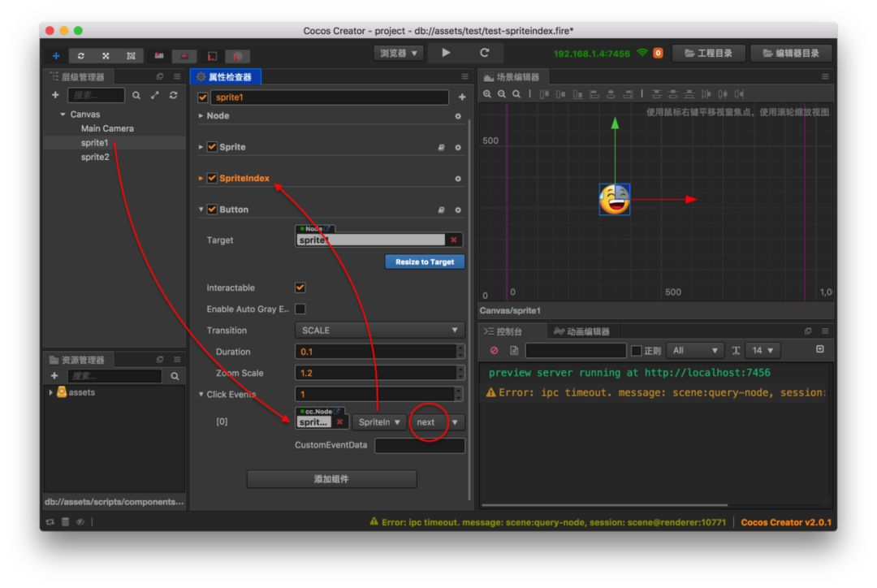Select the 控制台 console tab
Viewport: 877px width, 588px height.
tap(508, 331)
